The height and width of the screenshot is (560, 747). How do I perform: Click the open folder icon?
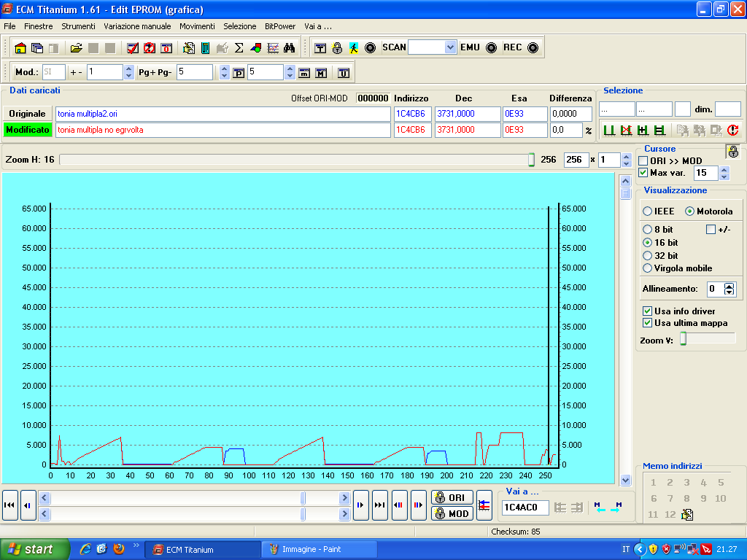(76, 48)
